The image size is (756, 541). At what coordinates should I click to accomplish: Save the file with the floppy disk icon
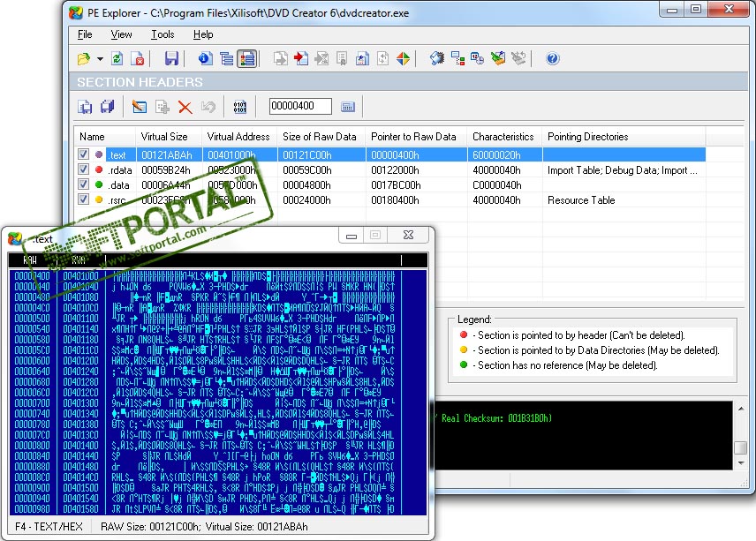pos(171,59)
